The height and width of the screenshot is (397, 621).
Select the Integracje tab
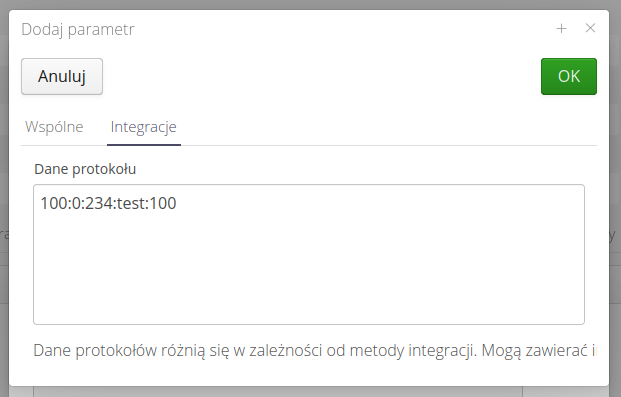[x=144, y=127]
